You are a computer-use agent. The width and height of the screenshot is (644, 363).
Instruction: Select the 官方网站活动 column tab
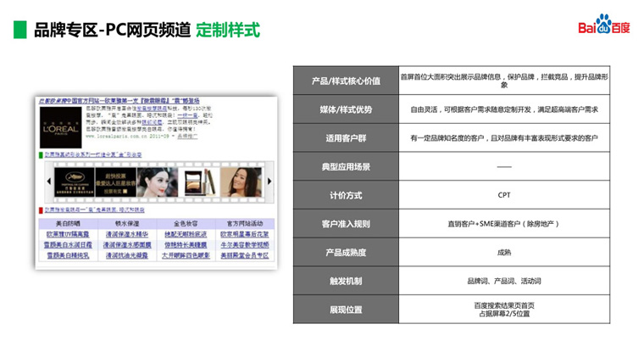point(245,224)
